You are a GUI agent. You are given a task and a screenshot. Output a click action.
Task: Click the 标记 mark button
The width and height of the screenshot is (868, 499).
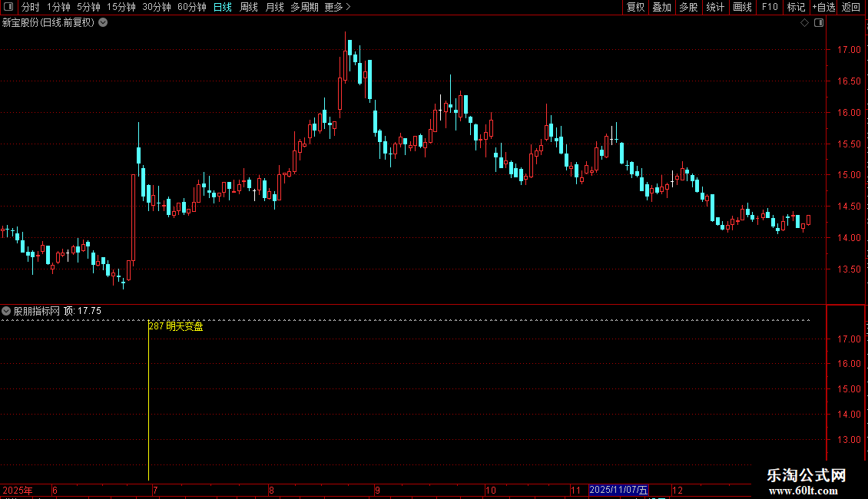796,7
